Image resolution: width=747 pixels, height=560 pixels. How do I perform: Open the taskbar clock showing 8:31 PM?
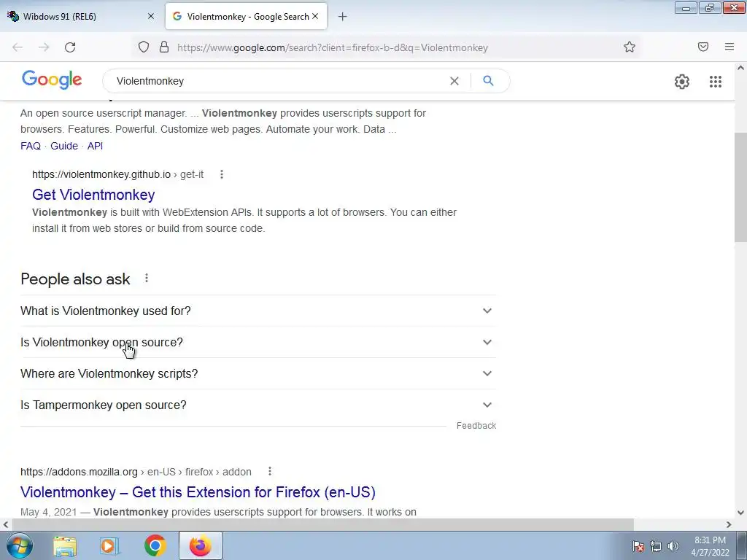pyautogui.click(x=710, y=546)
